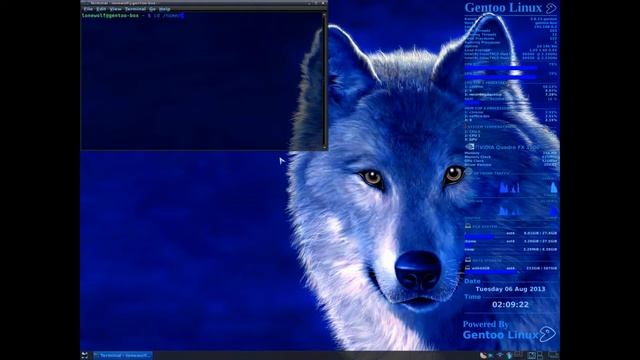Image resolution: width=640 pixels, height=360 pixels.
Task: Click the 'Powered By' text
Action: [x=486, y=324]
